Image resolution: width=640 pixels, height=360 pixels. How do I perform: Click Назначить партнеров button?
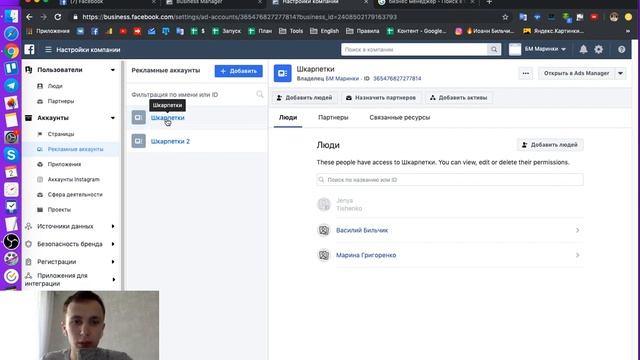381,98
